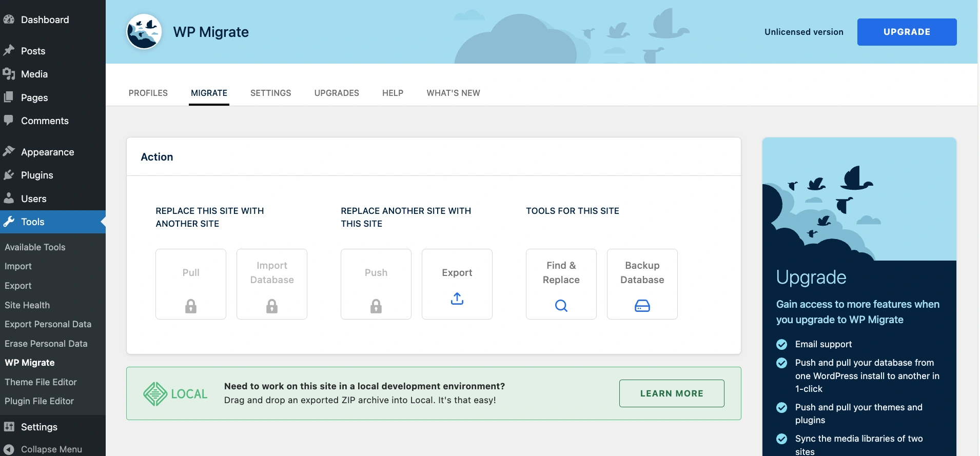The image size is (980, 456).
Task: Expand the Settings sidebar menu
Action: coord(39,427)
